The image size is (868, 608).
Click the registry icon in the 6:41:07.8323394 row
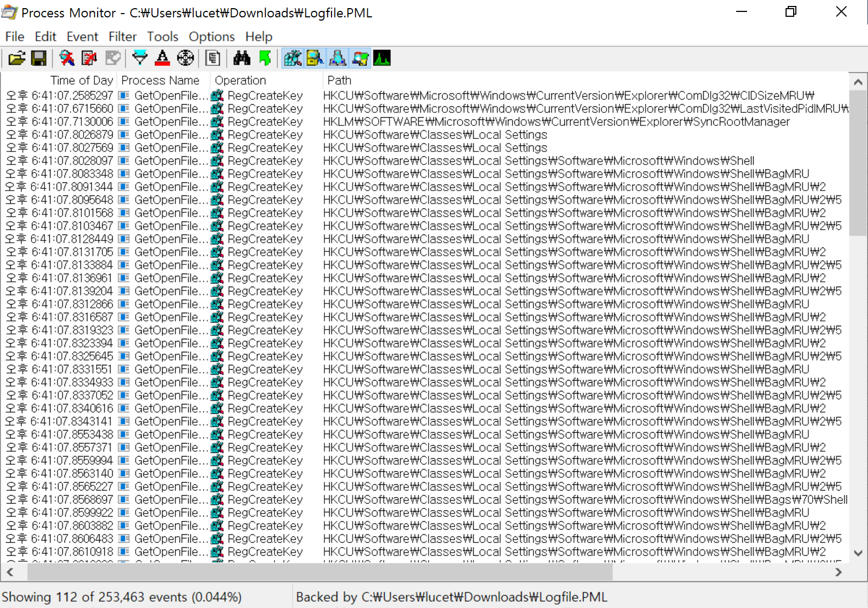point(218,343)
